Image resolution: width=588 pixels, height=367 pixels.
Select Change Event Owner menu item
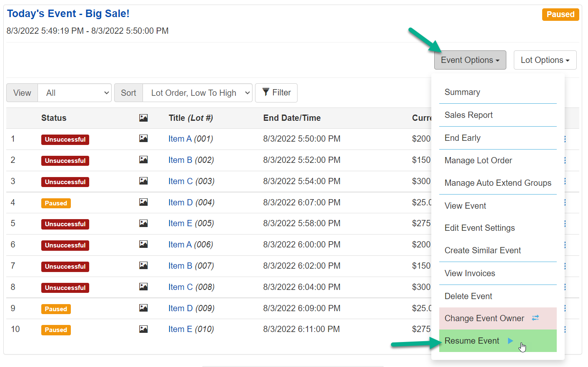[498, 318]
